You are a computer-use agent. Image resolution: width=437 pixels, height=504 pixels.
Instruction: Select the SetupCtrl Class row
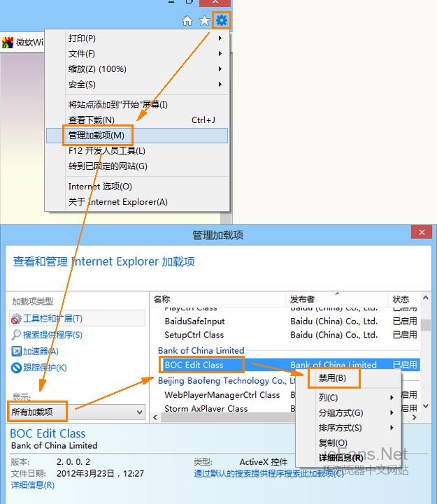pyautogui.click(x=285, y=335)
